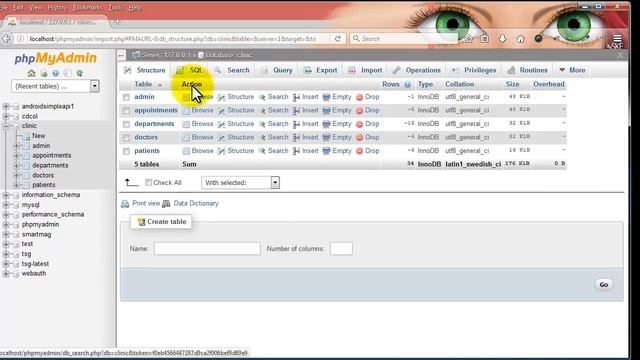Tick the checkbox for the doctors table
The width and height of the screenshot is (640, 360).
[126, 138]
